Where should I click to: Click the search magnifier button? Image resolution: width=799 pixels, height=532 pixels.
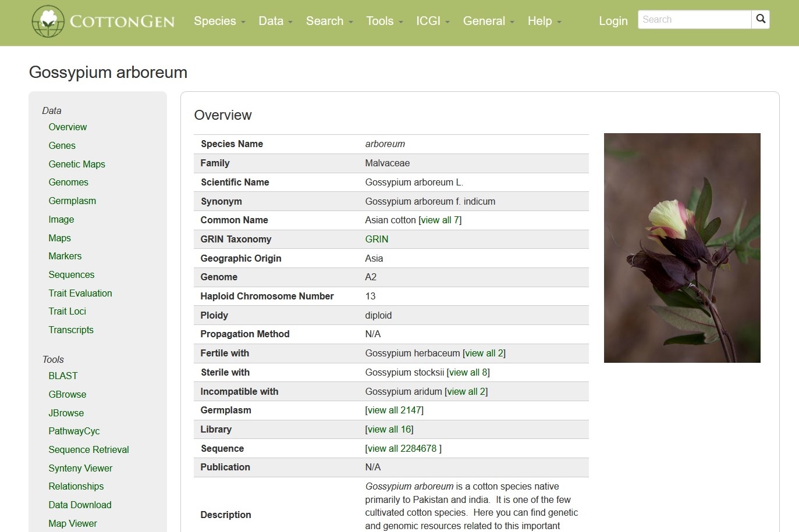pos(761,19)
